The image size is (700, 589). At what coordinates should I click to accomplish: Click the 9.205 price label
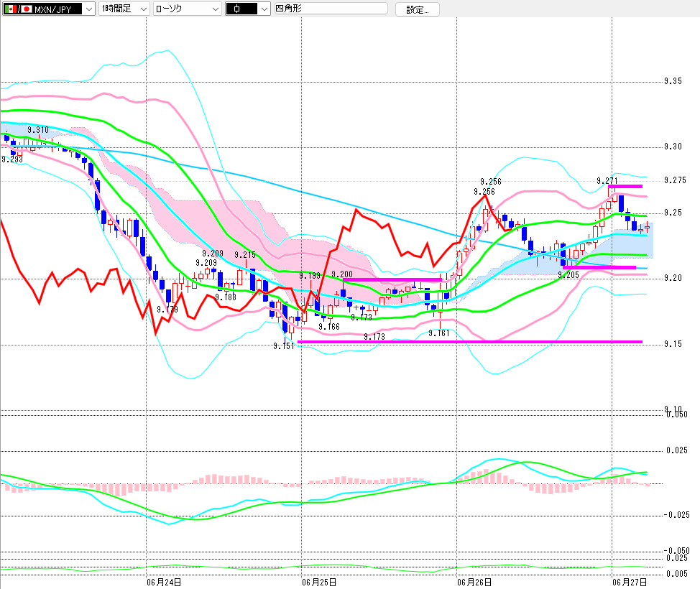[x=568, y=275]
